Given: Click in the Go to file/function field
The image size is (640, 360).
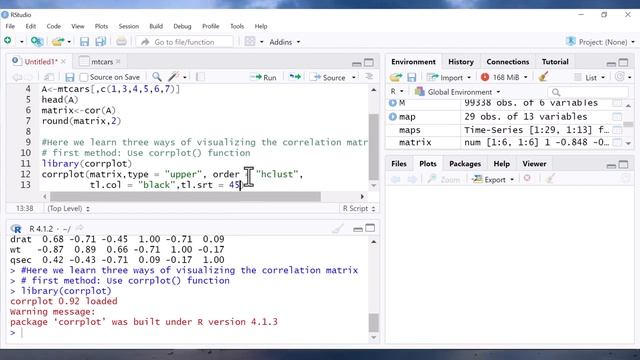Looking at the screenshot, I should coord(184,42).
